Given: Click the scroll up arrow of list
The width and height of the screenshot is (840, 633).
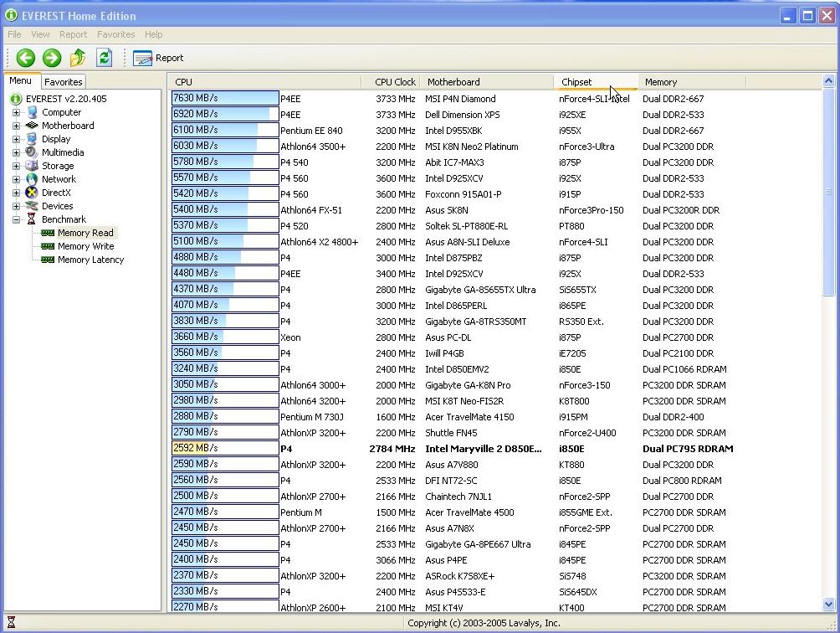Looking at the screenshot, I should 828,81.
